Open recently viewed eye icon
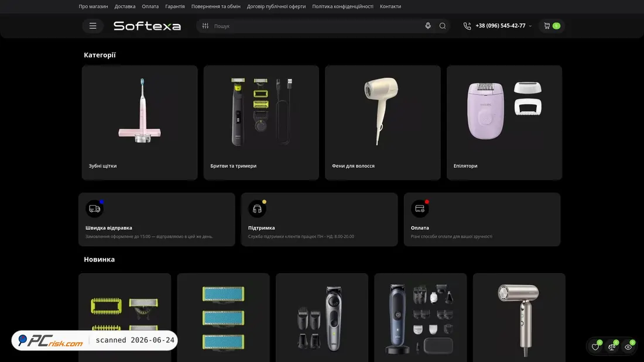Image resolution: width=644 pixels, height=362 pixels. [x=628, y=347]
